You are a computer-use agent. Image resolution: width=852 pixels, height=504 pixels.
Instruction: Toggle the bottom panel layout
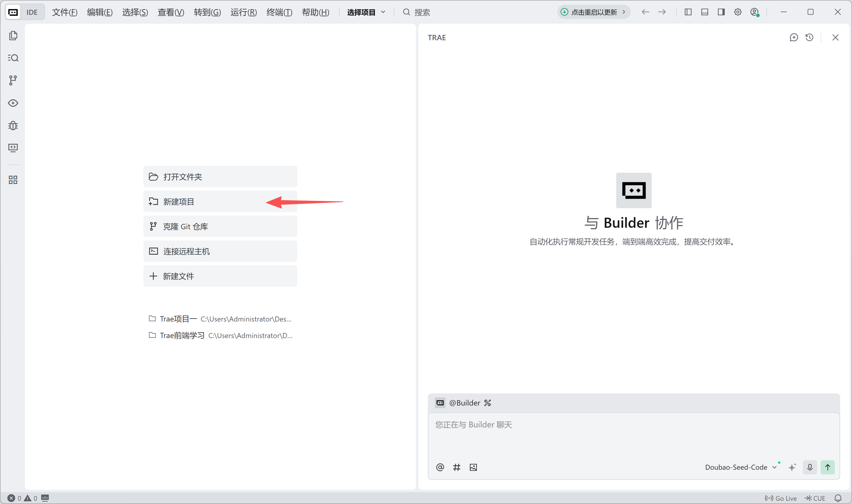coord(704,12)
